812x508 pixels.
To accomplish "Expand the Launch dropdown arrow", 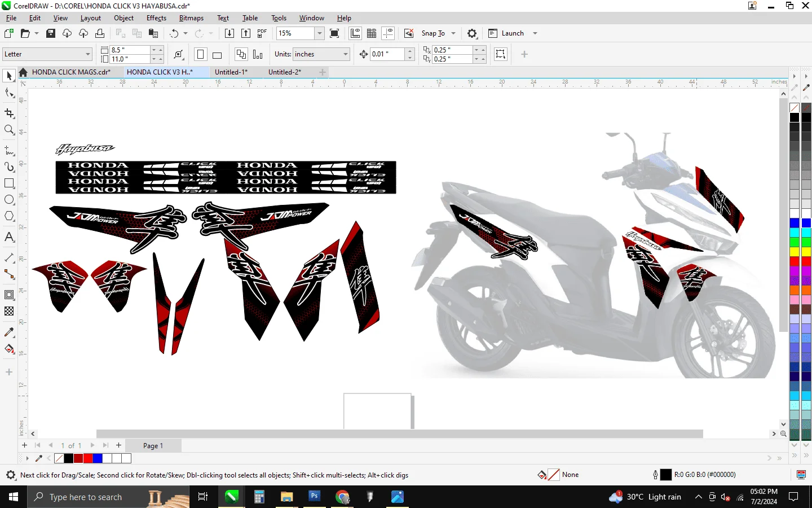I will coord(535,33).
